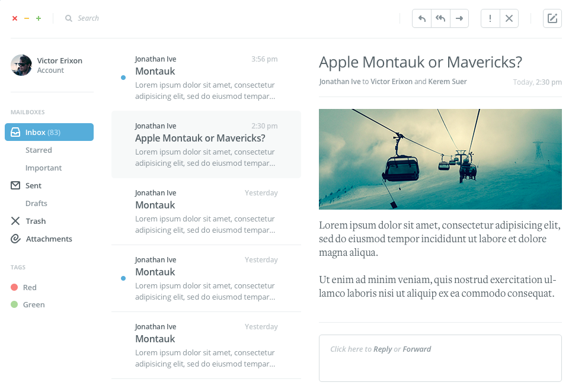Go to the Sent mailbox
This screenshot has height=392, width=572.
coord(33,186)
